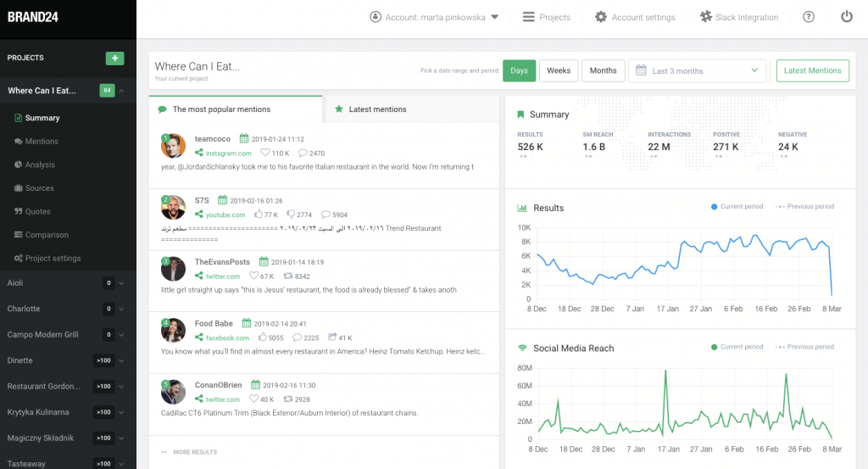Click share count icon on Food Babe mention

click(332, 337)
